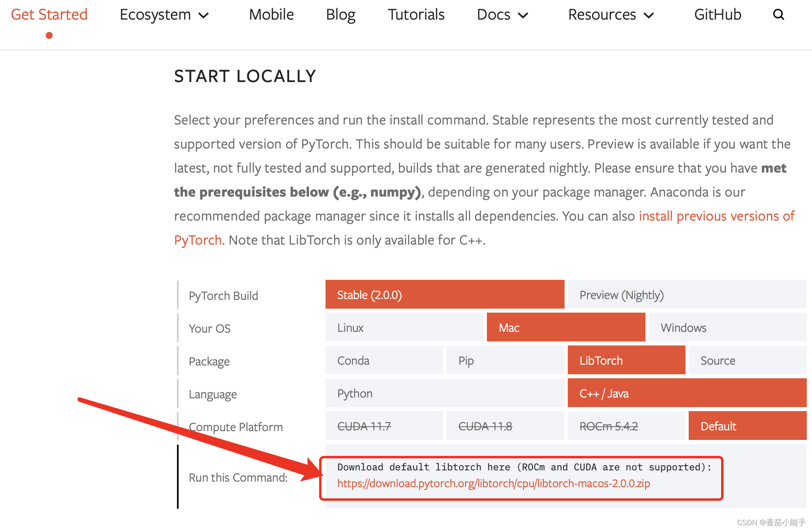Select Default compute platform
The image size is (812, 530).
pyautogui.click(x=748, y=426)
